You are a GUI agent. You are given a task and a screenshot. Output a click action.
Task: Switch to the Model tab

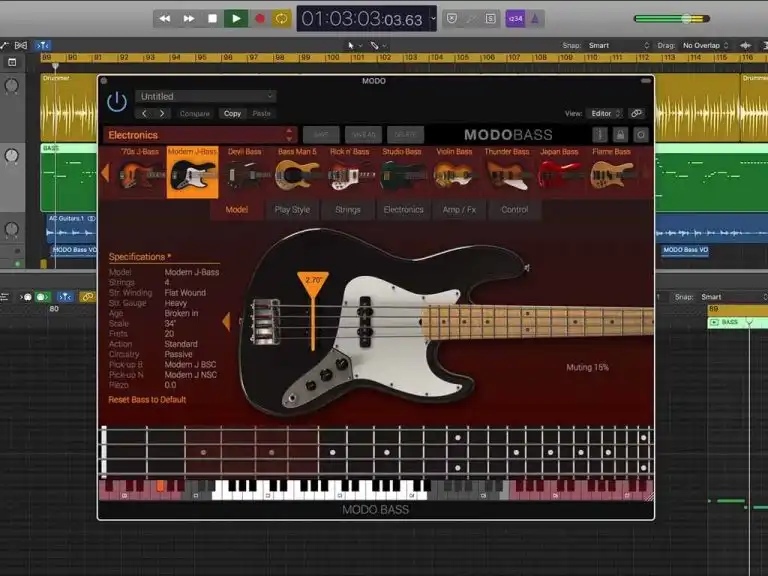[237, 210]
